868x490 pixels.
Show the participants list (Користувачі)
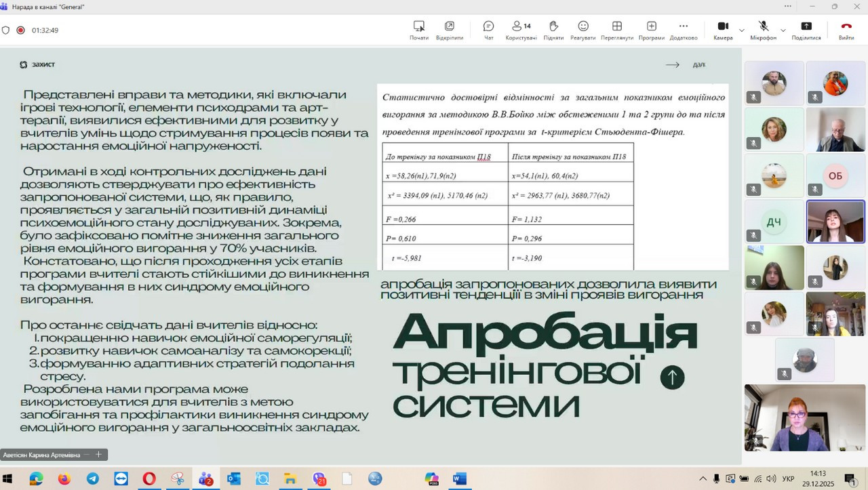pos(521,29)
